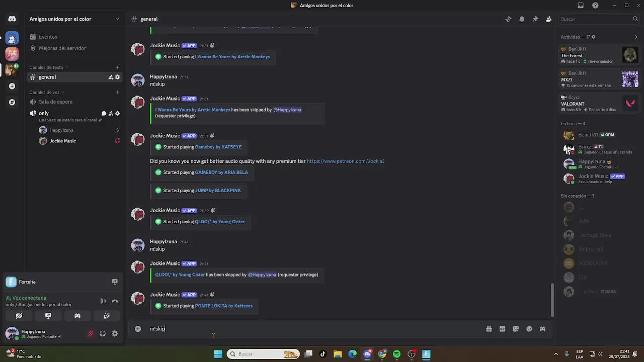Screen dimensions: 644x362
Task: Click the attach plus button in message box
Action: coord(138,329)
